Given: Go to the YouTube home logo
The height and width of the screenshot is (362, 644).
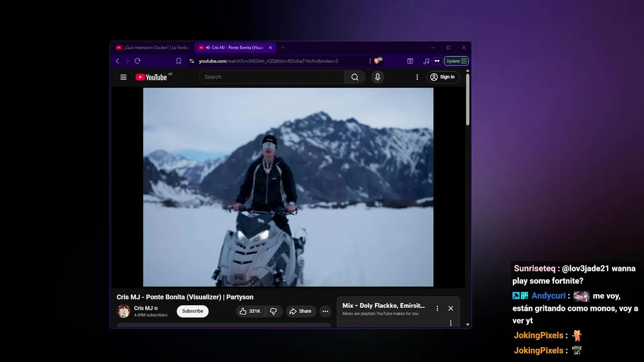Looking at the screenshot, I should (x=151, y=77).
